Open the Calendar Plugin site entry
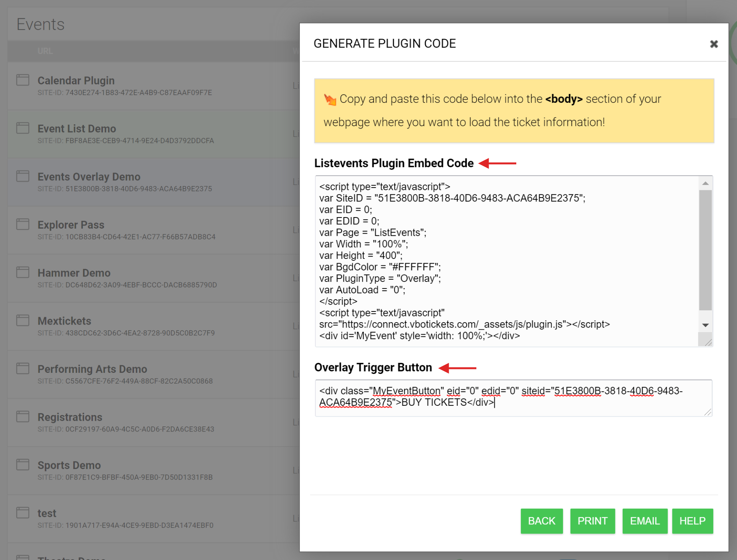This screenshot has height=560, width=737. [x=76, y=81]
